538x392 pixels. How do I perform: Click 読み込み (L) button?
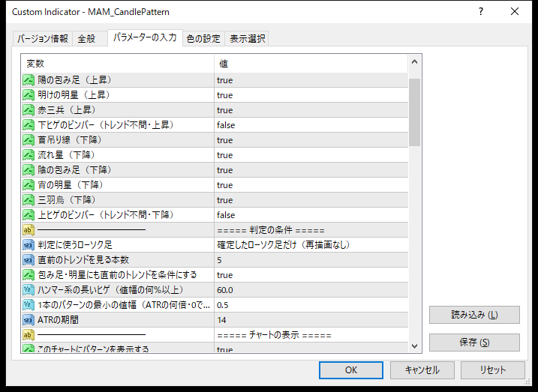pos(474,315)
